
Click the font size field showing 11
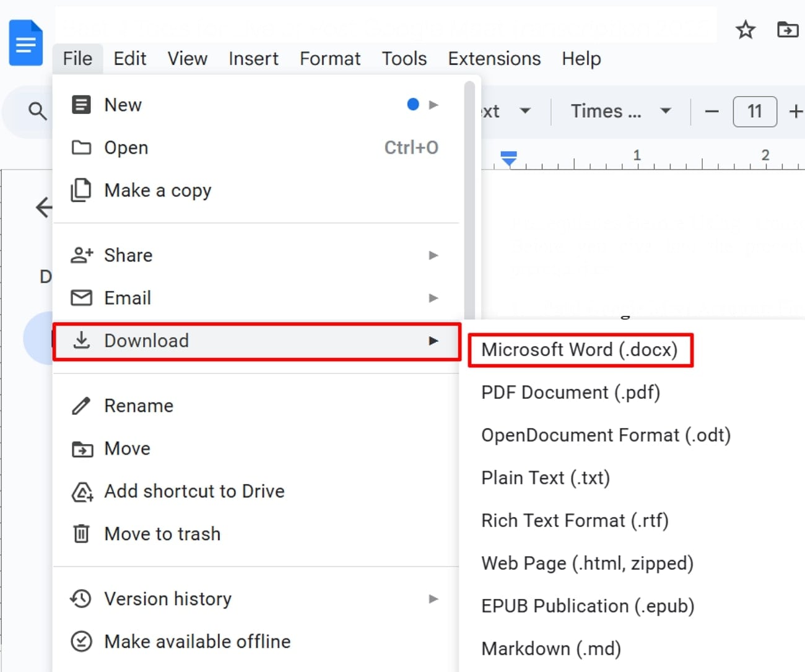pos(754,111)
